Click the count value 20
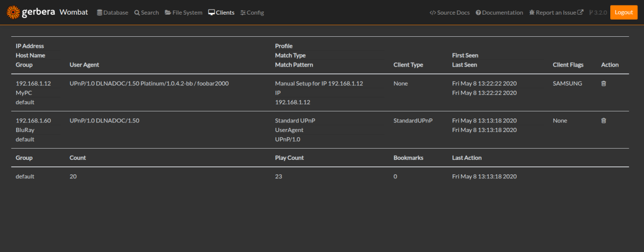 click(x=73, y=177)
